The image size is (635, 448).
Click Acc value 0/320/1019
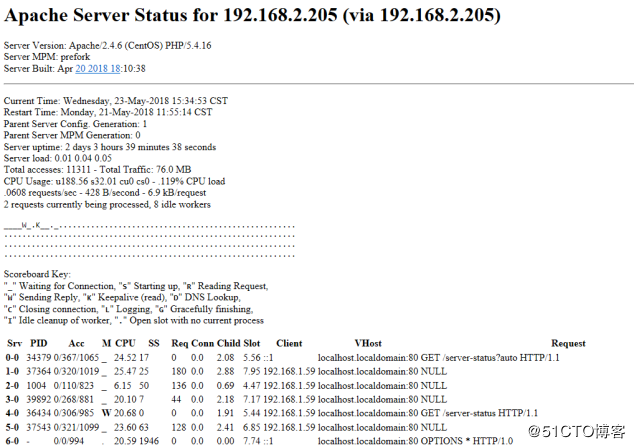coord(76,371)
